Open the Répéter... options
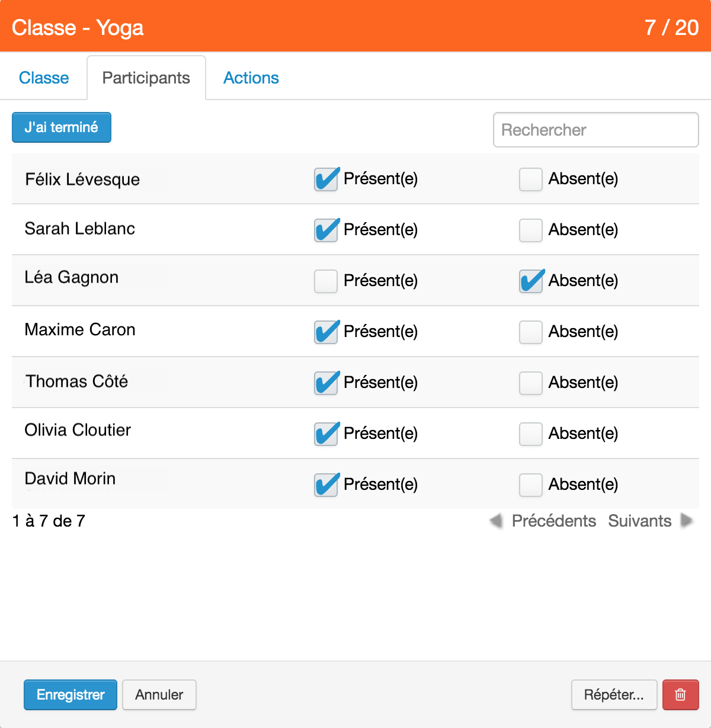 [x=614, y=694]
